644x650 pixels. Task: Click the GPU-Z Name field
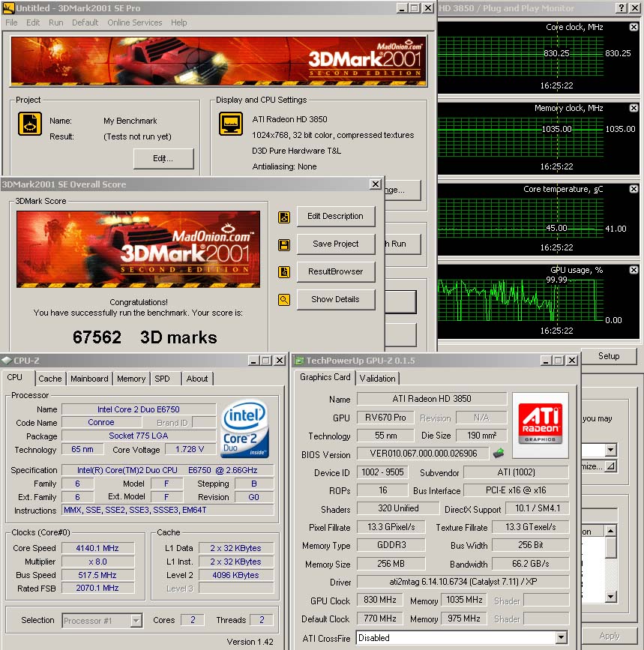(x=432, y=399)
